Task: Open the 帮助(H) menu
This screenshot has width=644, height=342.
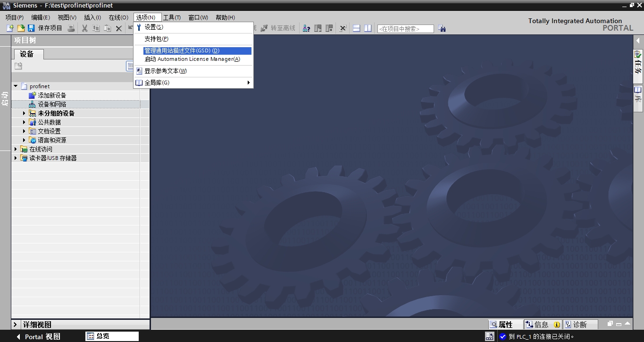Action: pos(225,17)
